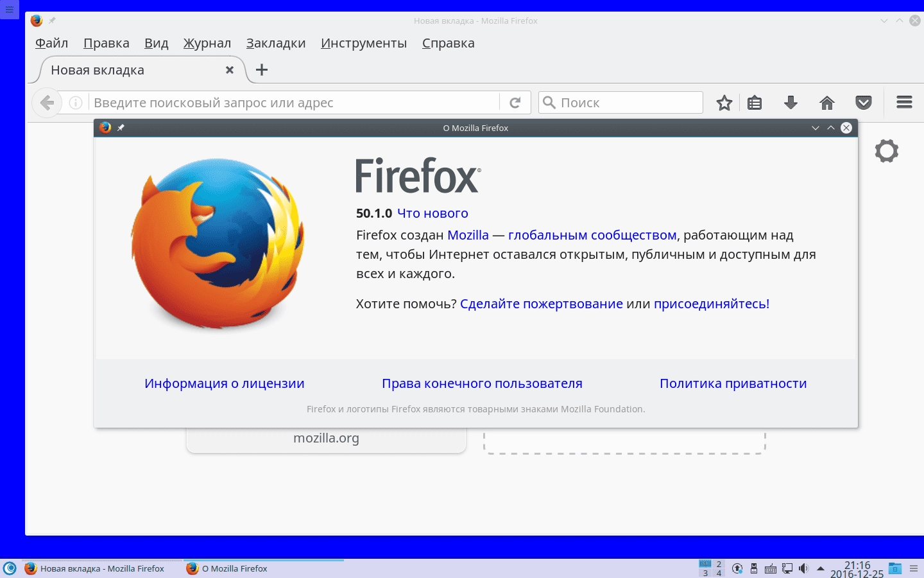
Task: Switch to virtual desktop 2
Action: pyautogui.click(x=719, y=564)
